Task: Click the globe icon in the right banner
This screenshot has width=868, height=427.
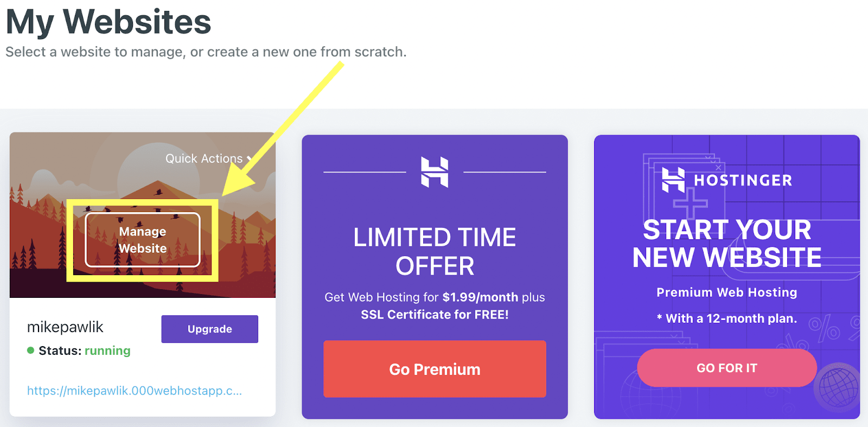Action: [839, 386]
